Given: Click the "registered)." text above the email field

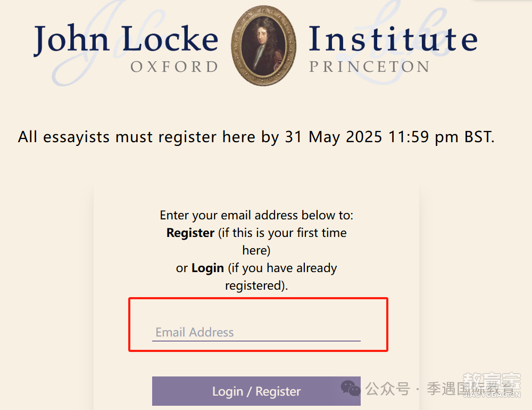Looking at the screenshot, I should (256, 285).
